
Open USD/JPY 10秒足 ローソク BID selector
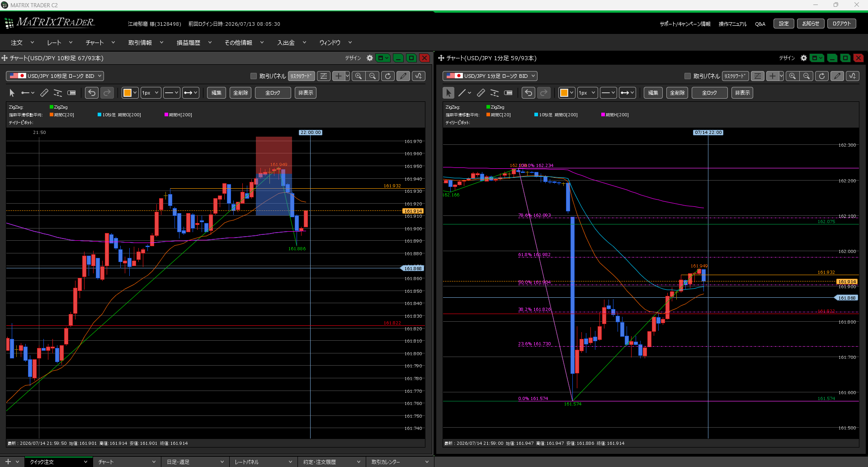tap(55, 76)
